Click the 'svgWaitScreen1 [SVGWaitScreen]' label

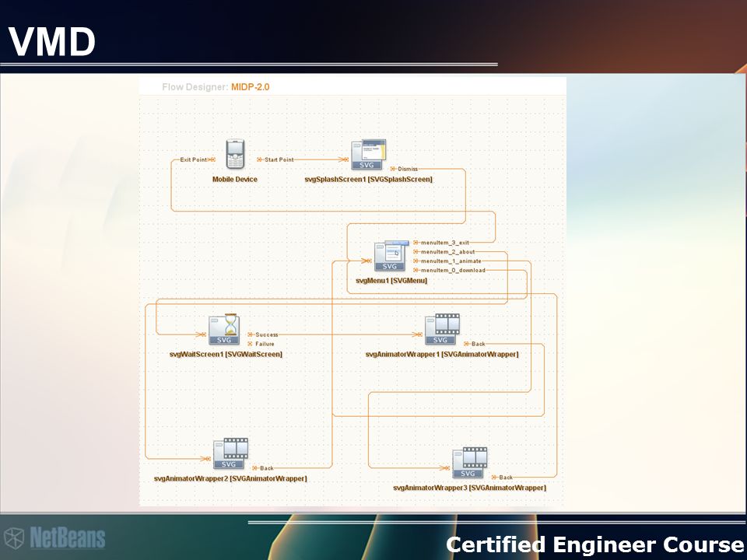click(226, 355)
